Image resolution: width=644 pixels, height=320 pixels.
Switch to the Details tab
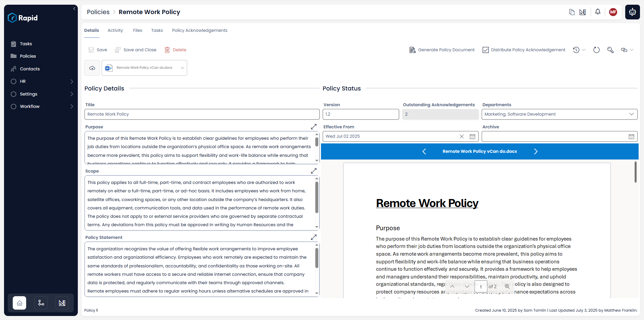click(x=92, y=30)
